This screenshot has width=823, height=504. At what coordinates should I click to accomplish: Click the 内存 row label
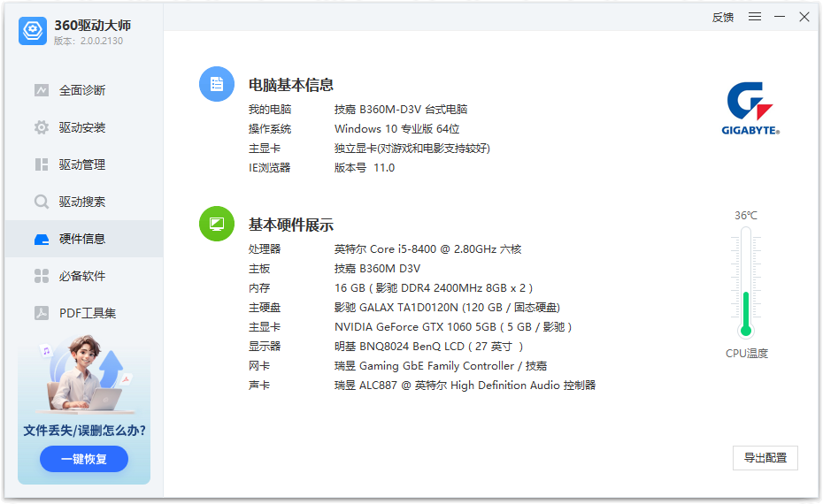tap(259, 288)
